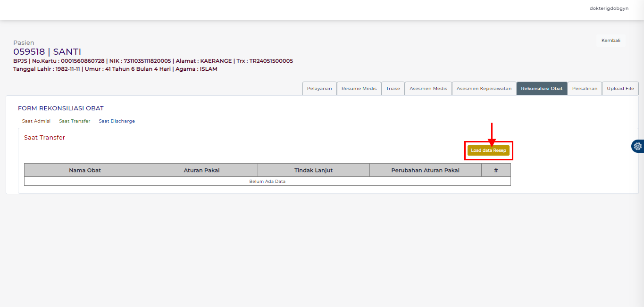Open the Saat Discharge sub-tab

pyautogui.click(x=117, y=121)
